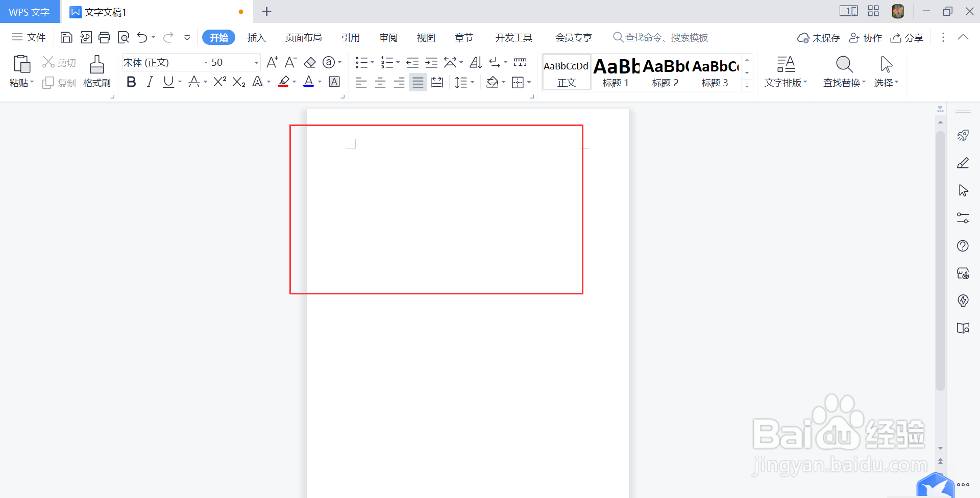Increase paragraph indent
980x498 pixels.
(x=431, y=62)
